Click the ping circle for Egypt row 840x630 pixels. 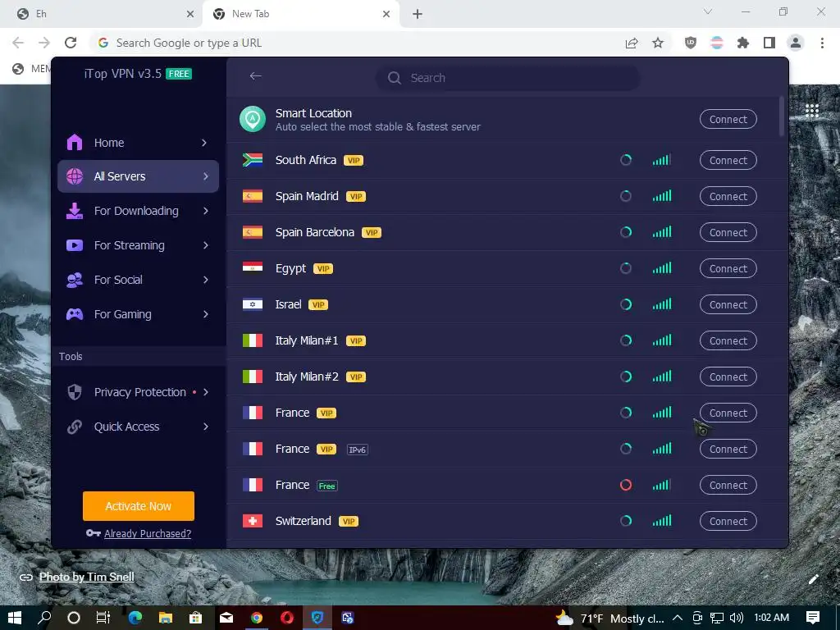tap(626, 268)
